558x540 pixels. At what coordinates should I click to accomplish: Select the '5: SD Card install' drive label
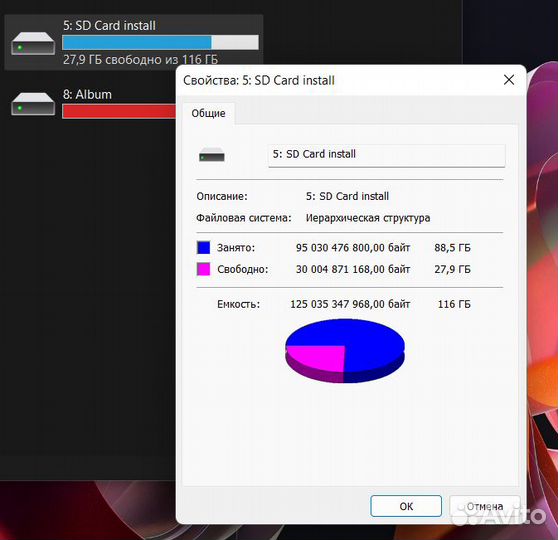click(x=109, y=25)
